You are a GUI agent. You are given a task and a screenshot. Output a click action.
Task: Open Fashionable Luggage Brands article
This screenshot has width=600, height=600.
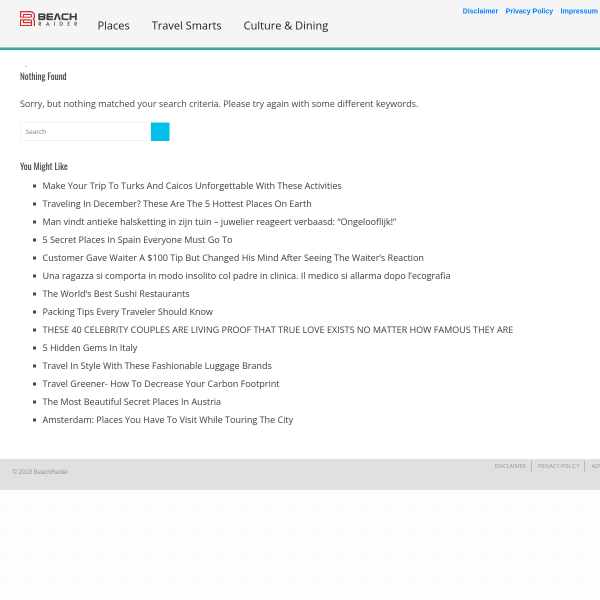click(x=156, y=366)
